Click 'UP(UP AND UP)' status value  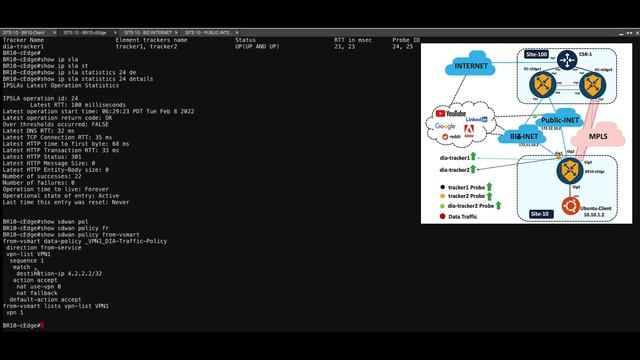tap(257, 47)
